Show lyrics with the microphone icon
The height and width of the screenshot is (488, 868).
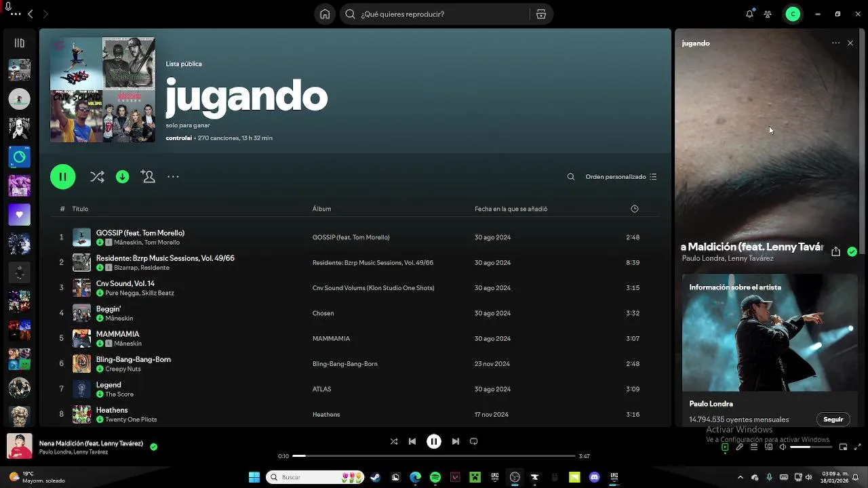[x=740, y=447]
